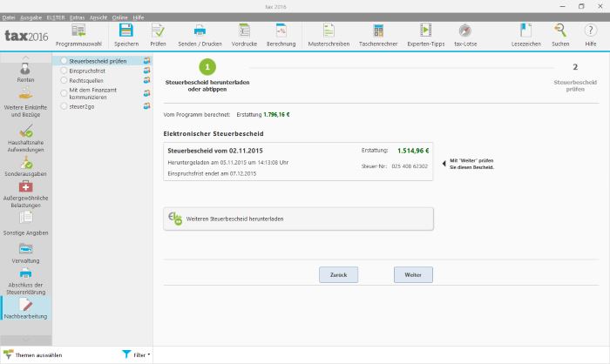Image resolution: width=610 pixels, height=364 pixels.
Task: Select Nachbearbeitung in the sidebar
Action: coord(25,308)
